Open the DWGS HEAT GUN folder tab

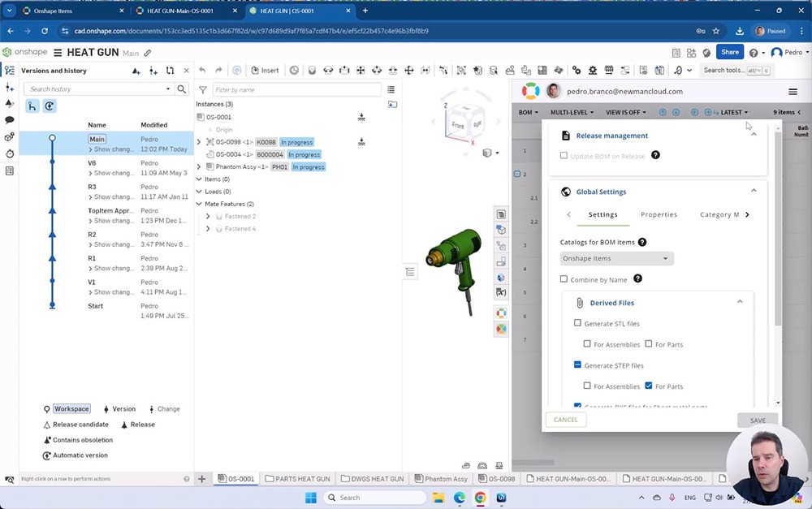(372, 479)
